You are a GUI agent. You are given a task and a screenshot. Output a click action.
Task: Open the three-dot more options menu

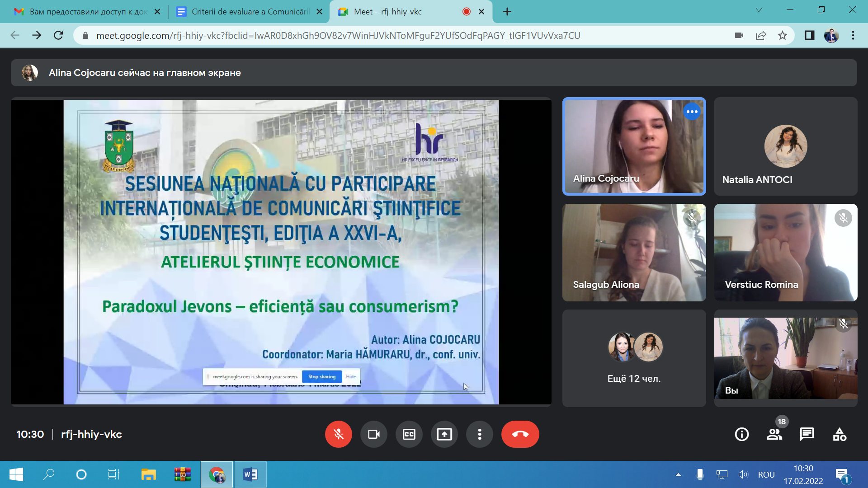pyautogui.click(x=479, y=434)
